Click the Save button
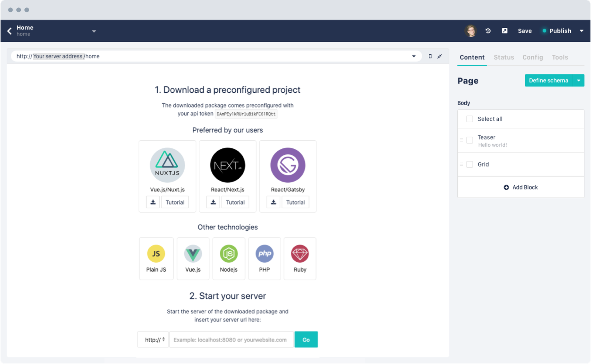This screenshot has width=591, height=364. coord(525,31)
